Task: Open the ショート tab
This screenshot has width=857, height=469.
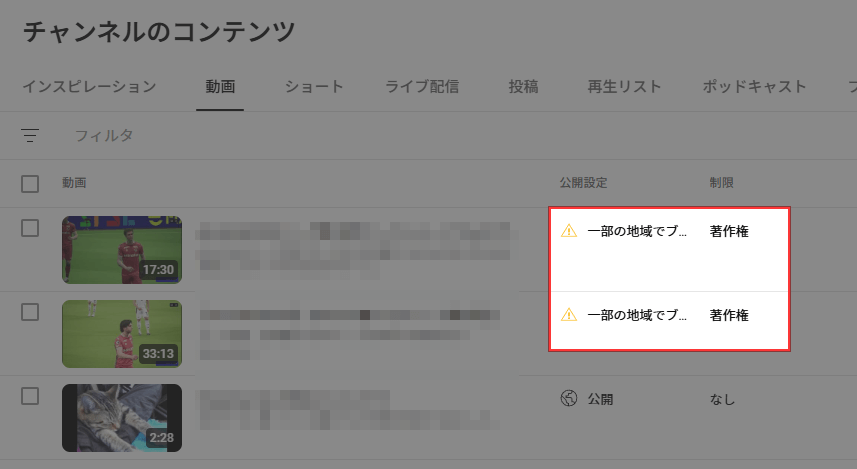Action: pos(314,86)
